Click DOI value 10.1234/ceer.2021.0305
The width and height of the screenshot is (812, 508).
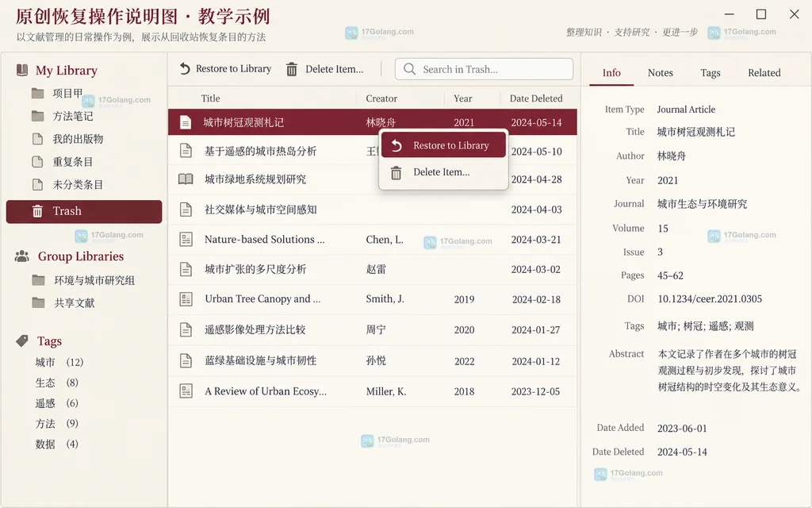coord(710,299)
